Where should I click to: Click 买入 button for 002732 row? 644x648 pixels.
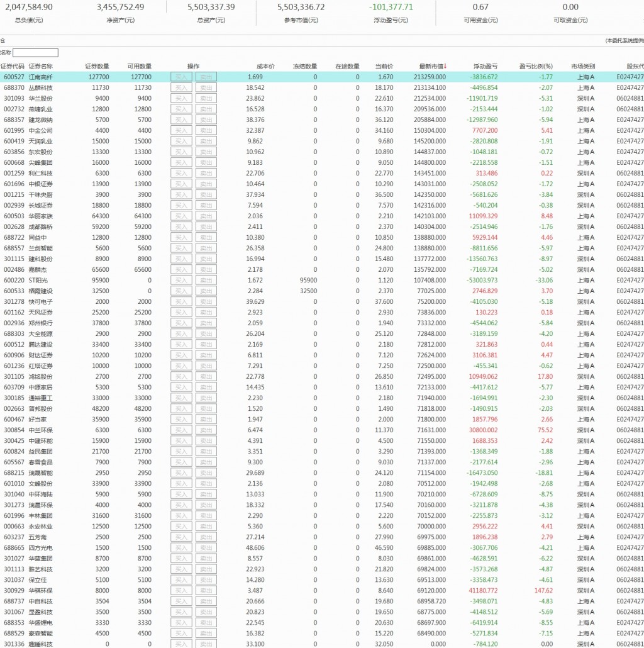(181, 109)
